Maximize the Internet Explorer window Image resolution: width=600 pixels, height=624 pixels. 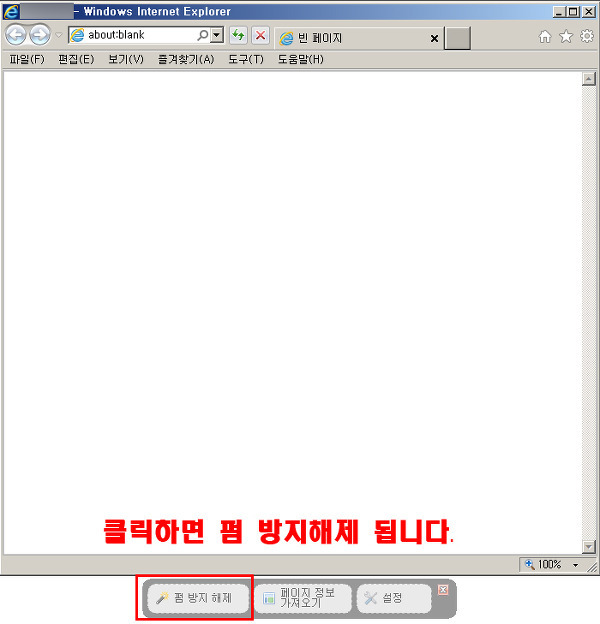pos(573,12)
